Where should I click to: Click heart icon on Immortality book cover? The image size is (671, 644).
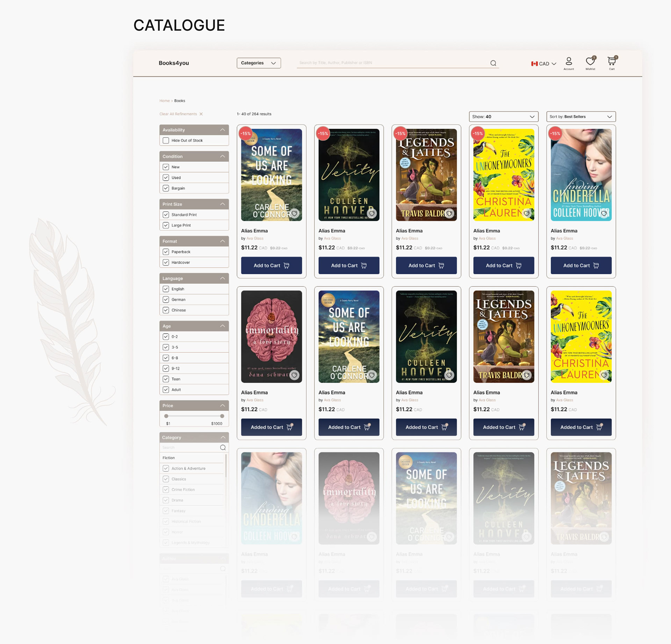pyautogui.click(x=295, y=375)
